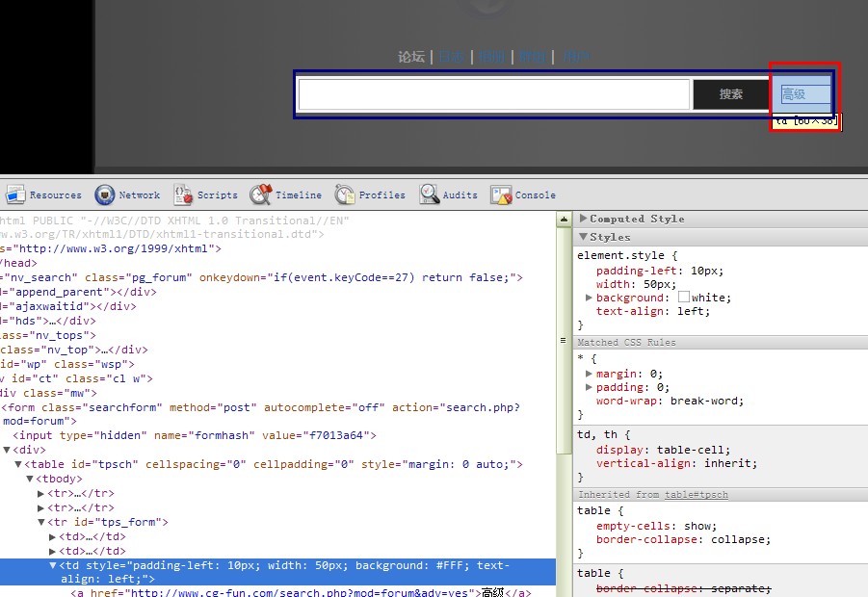Collapse the Styles section
Viewport: 868px width, 597px height.
583,237
